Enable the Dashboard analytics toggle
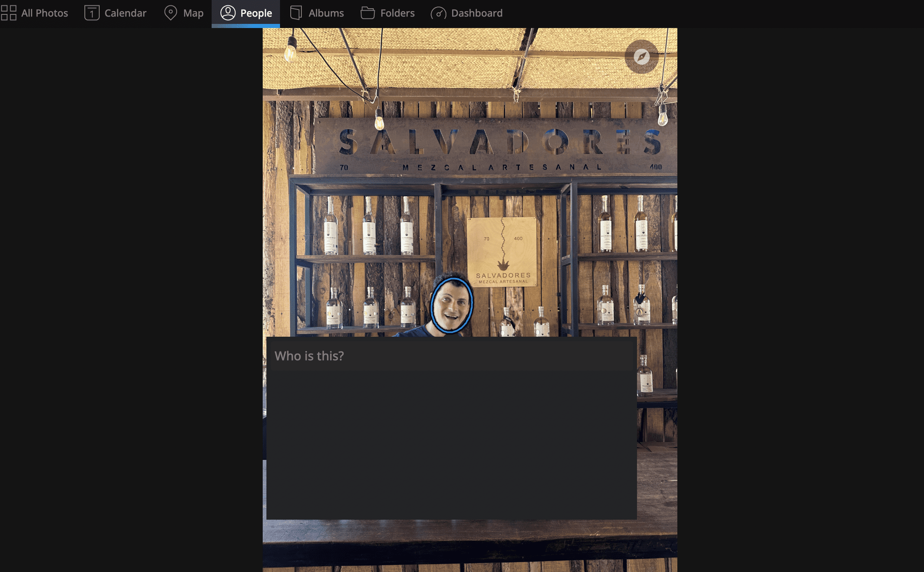Viewport: 924px width, 572px height. (467, 12)
